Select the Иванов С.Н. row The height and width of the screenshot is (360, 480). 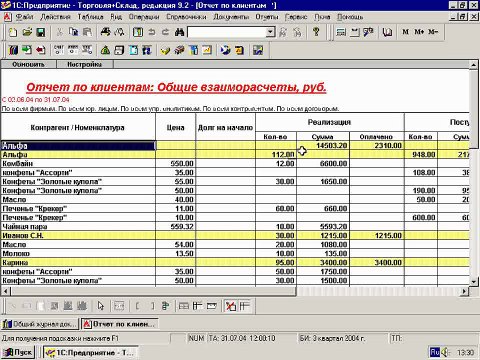pyautogui.click(x=235, y=235)
